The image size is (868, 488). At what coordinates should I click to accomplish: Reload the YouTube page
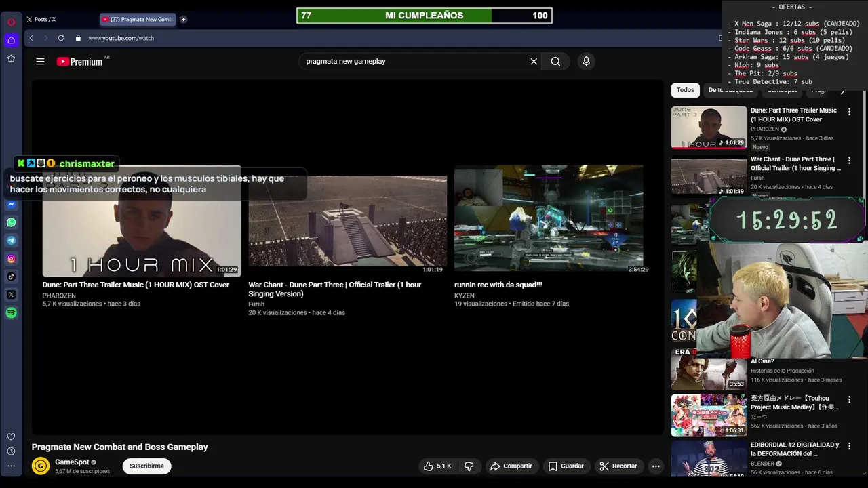(61, 38)
